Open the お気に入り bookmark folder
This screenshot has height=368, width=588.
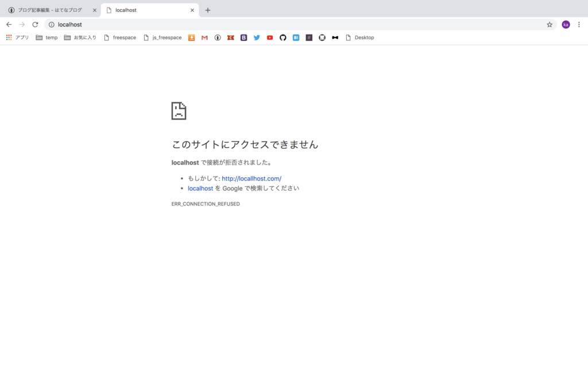point(80,37)
